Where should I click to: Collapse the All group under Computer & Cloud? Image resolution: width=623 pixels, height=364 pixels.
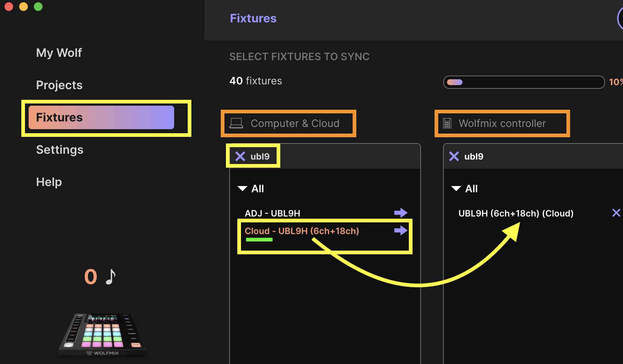tap(242, 189)
